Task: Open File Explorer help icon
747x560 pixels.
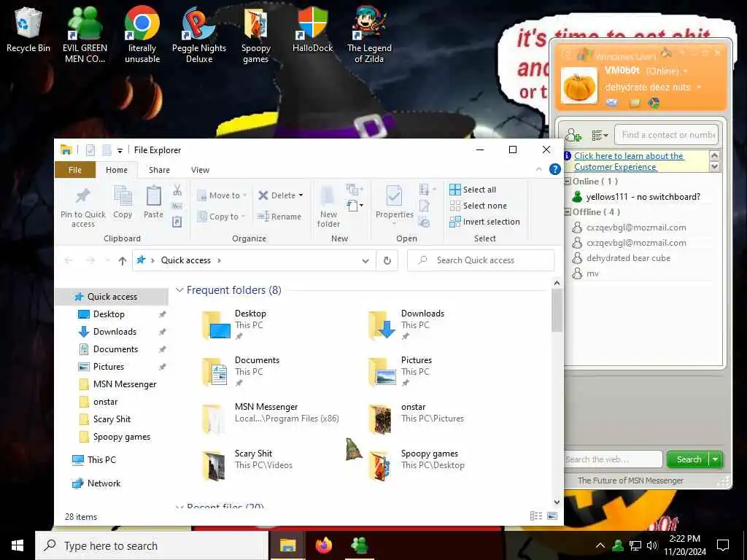Action: tap(554, 169)
